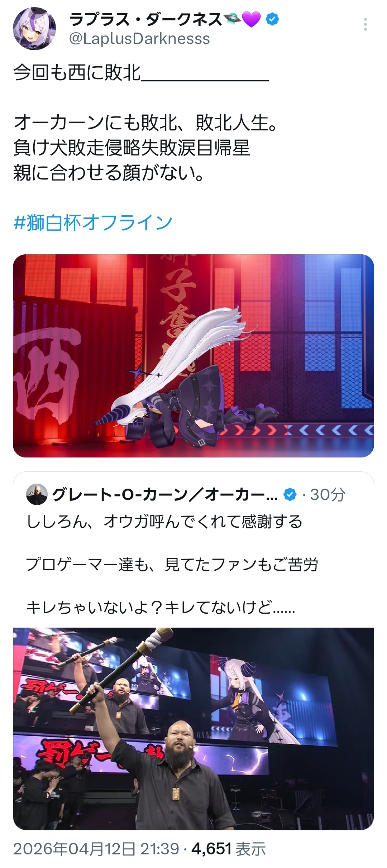
Task: Open the quoted グレート-O-カーン account name
Action: (165, 495)
